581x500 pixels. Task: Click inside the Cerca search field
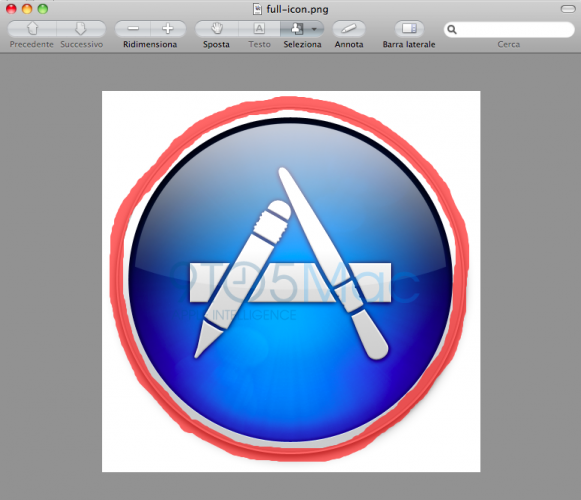(509, 29)
